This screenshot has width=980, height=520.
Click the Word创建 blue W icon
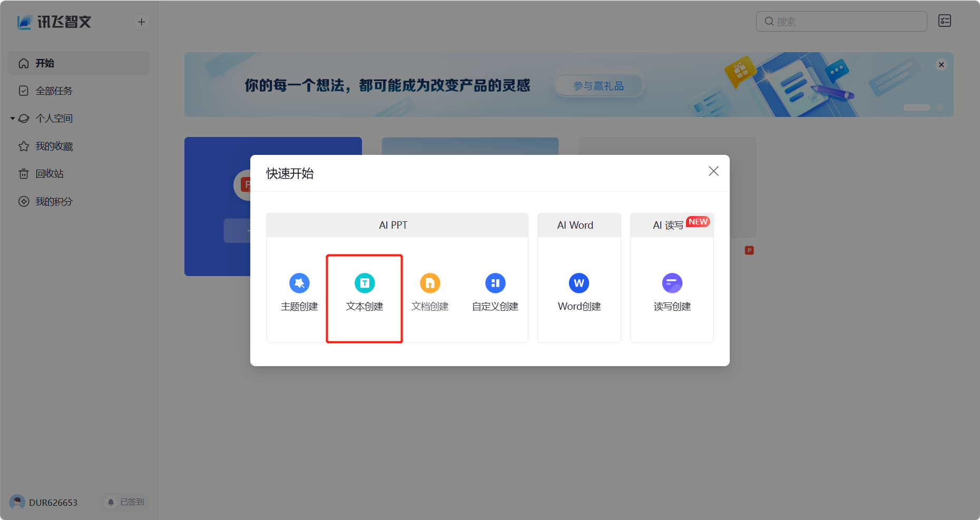pos(579,283)
